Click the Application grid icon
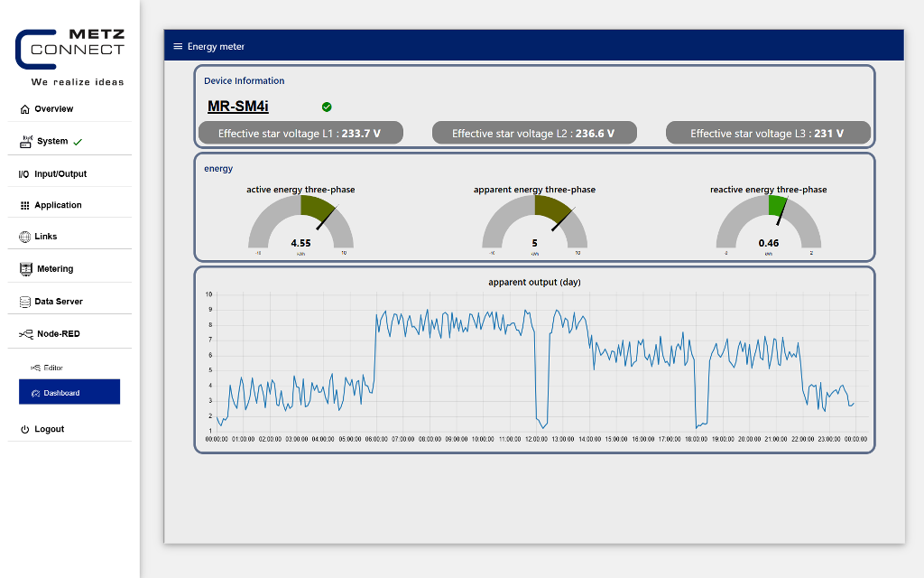The height and width of the screenshot is (578, 924). pyautogui.click(x=24, y=205)
